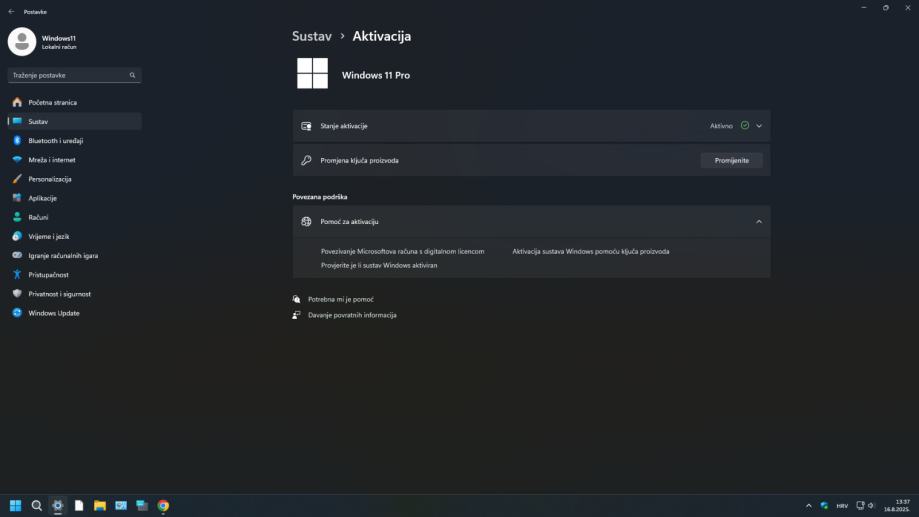Click the taskbar Search icon
Screen dimensions: 919x517
tap(36, 505)
